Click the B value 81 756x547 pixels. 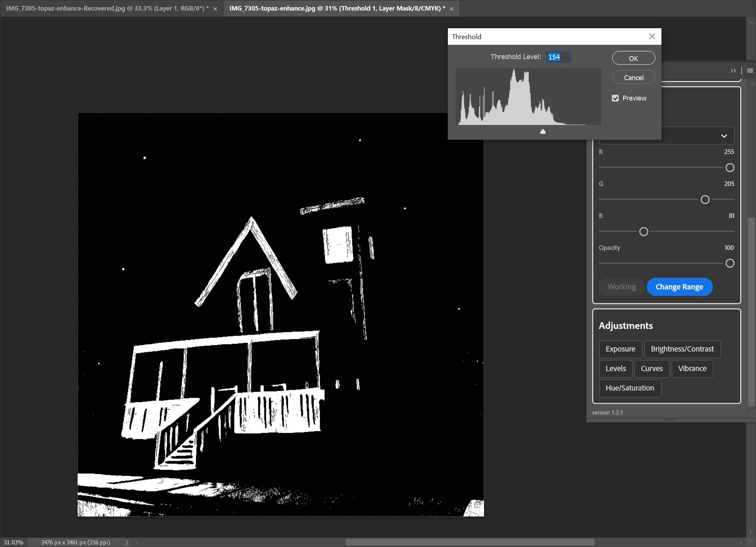coord(731,216)
